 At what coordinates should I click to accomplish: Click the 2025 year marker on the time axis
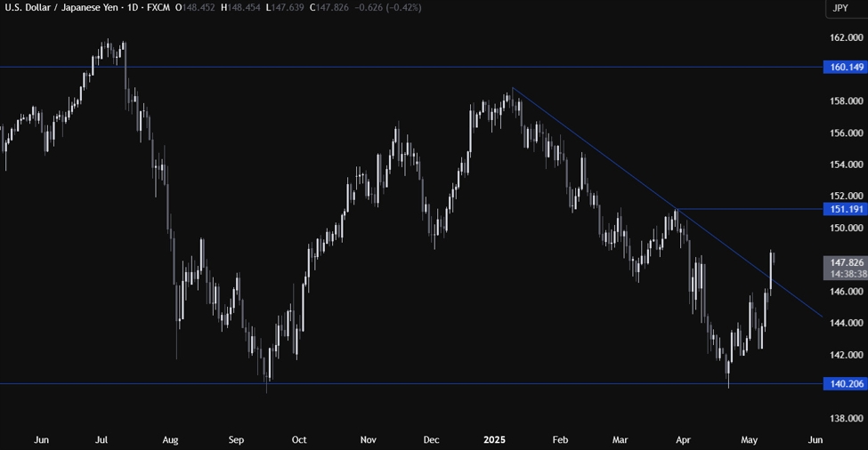coord(494,440)
